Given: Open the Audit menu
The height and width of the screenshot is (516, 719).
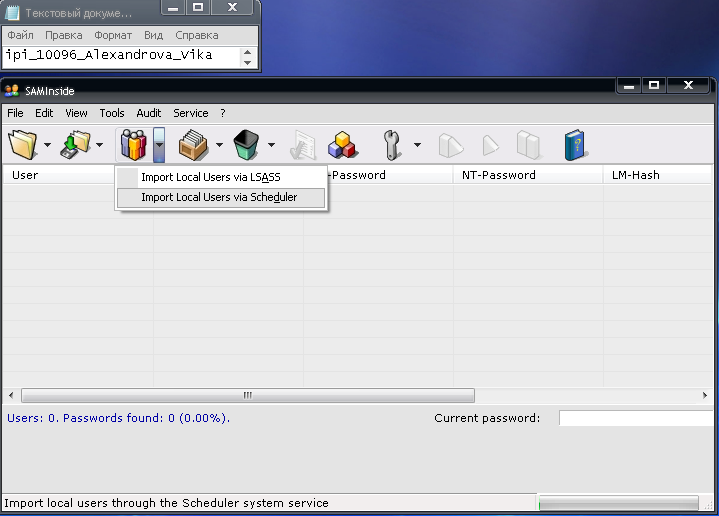Looking at the screenshot, I should (x=149, y=113).
